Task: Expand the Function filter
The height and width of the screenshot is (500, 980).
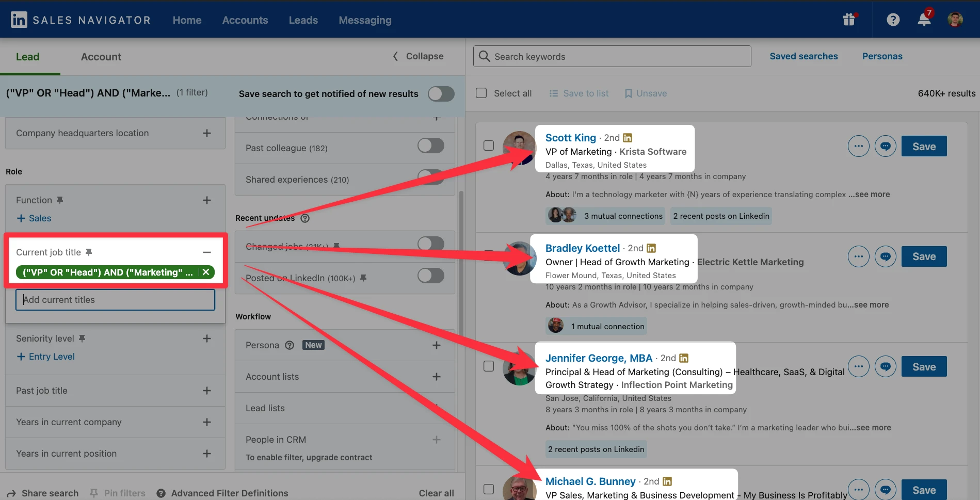Action: [x=207, y=200]
